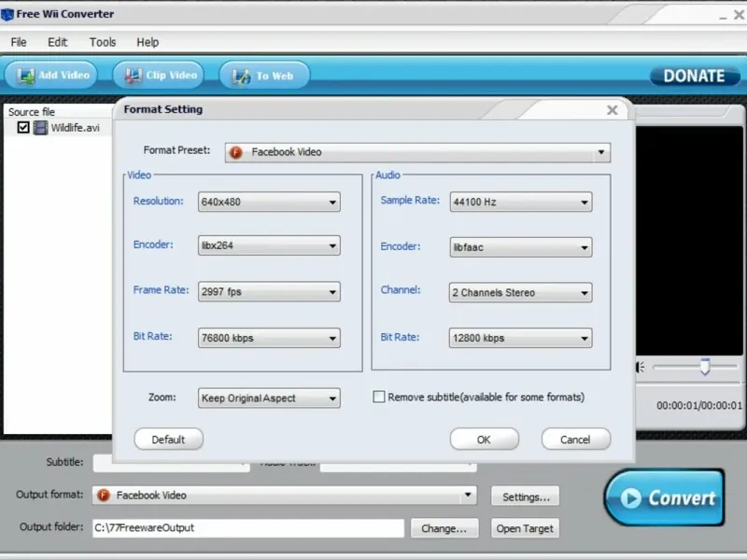The height and width of the screenshot is (560, 747).
Task: Adjust the preview volume slider handle
Action: pos(705,367)
